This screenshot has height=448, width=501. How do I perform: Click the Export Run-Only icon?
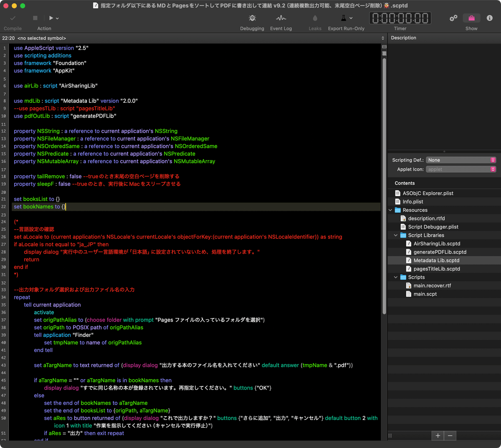[344, 18]
